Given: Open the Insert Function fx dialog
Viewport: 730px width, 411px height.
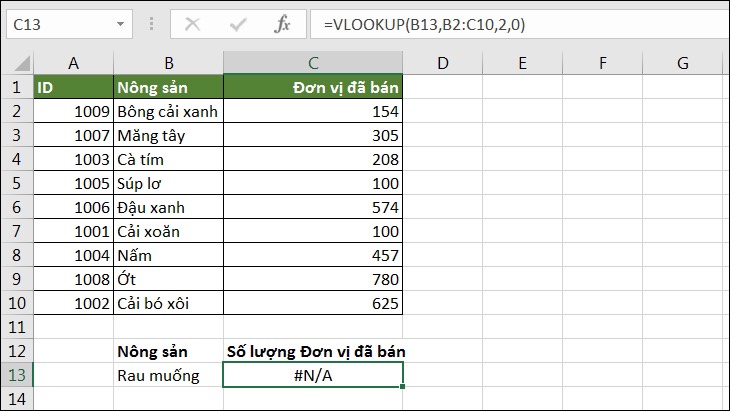Looking at the screenshot, I should tap(282, 24).
